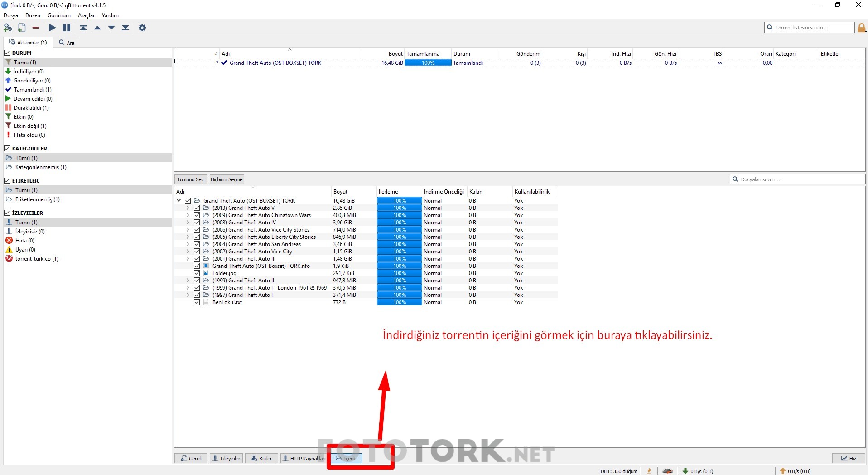The width and height of the screenshot is (868, 475).
Task: Click the Tümünü Seç button
Action: [x=190, y=179]
